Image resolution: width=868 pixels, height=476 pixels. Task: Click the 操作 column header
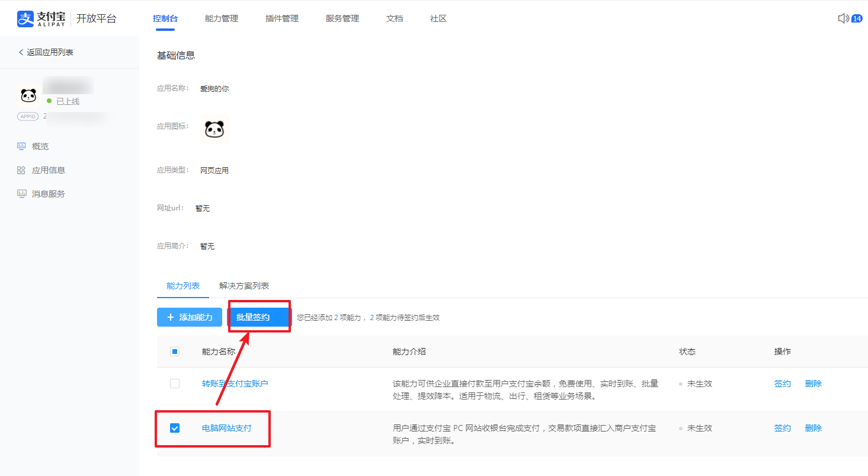783,352
